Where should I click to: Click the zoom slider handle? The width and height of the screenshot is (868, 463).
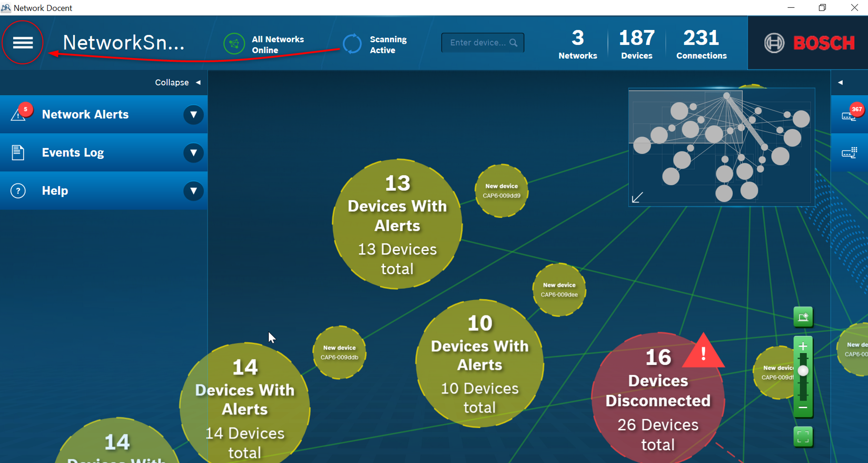tap(803, 371)
